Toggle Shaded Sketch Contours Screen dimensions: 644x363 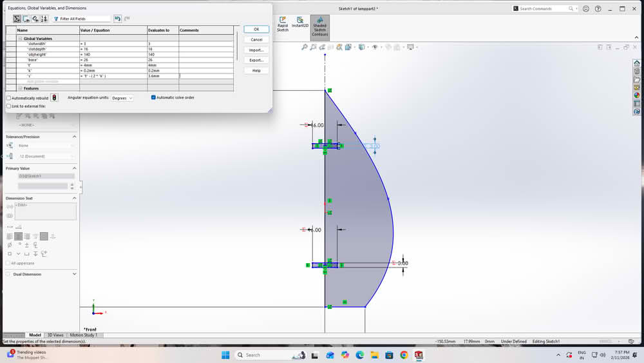(x=319, y=26)
